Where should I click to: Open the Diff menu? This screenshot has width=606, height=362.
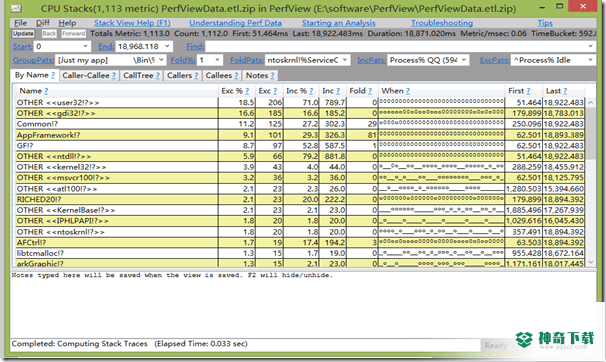(x=43, y=23)
